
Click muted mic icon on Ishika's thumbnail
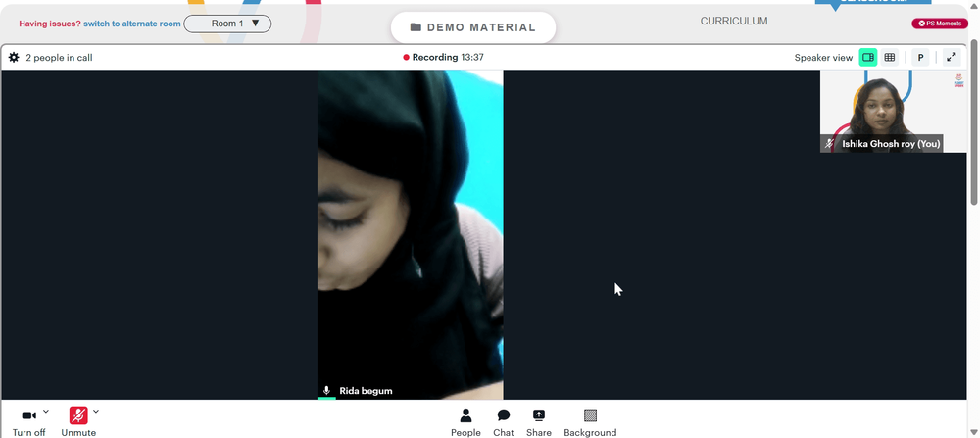coord(829,144)
